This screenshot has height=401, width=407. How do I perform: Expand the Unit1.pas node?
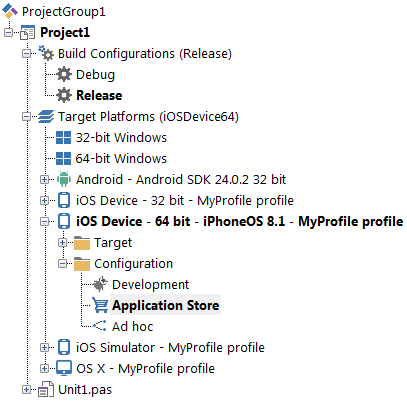26,389
